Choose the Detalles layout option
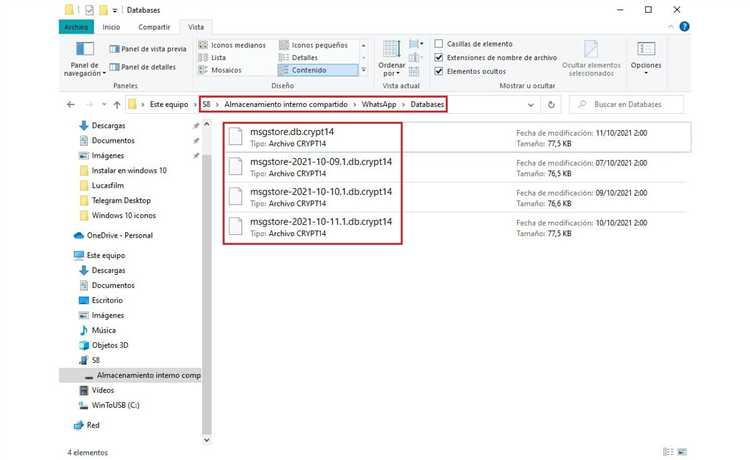The width and height of the screenshot is (750, 460). point(305,58)
